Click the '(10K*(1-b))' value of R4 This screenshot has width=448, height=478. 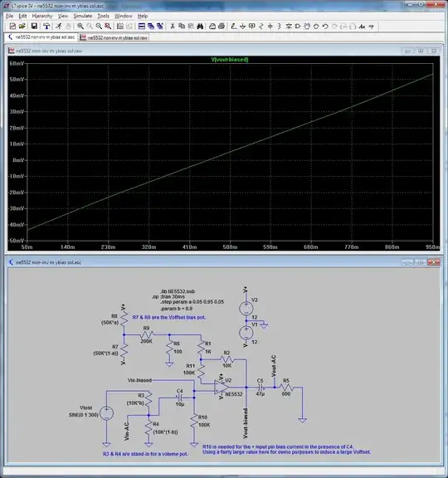pos(165,432)
